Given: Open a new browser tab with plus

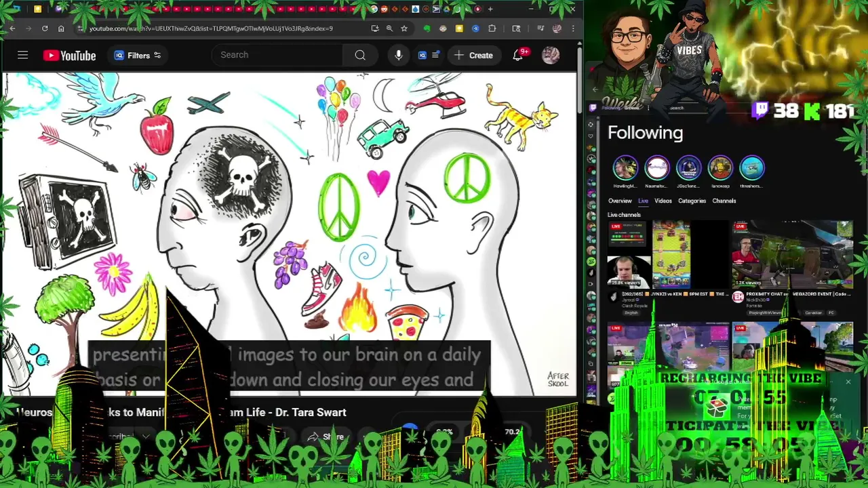Looking at the screenshot, I should coord(490,9).
